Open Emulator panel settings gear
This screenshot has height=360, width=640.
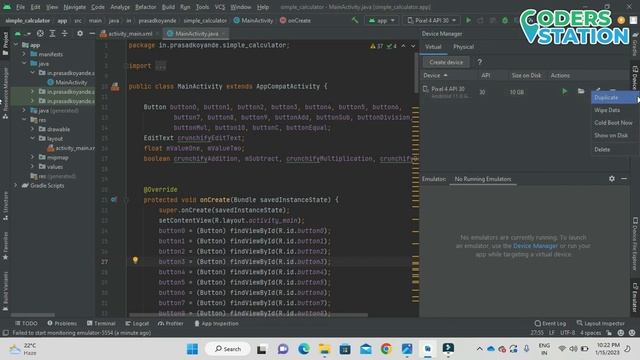611,179
